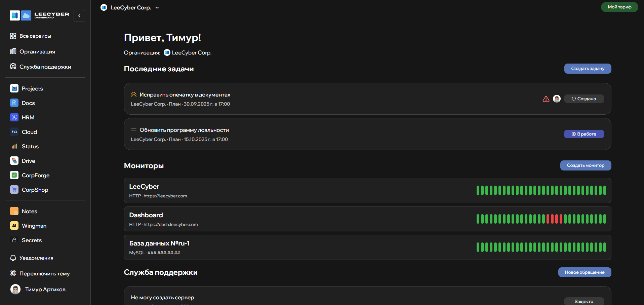Click the warning icon on the typo task

(545, 99)
